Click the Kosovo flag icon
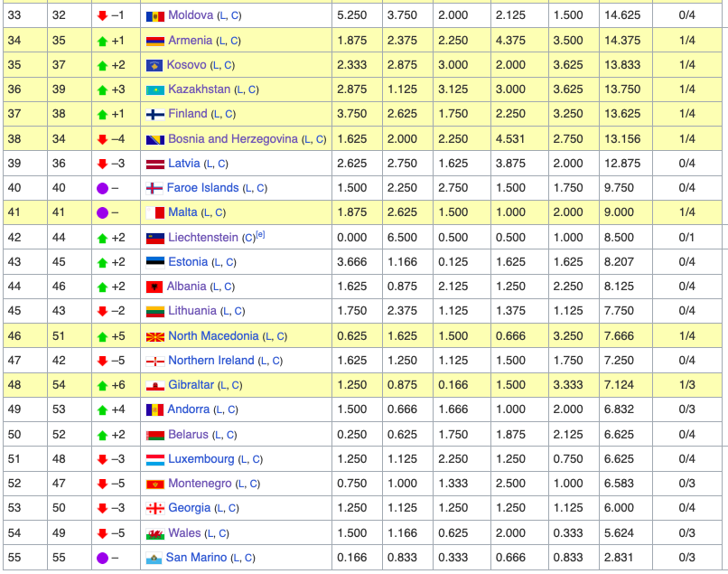This screenshot has width=728, height=574. pos(154,65)
